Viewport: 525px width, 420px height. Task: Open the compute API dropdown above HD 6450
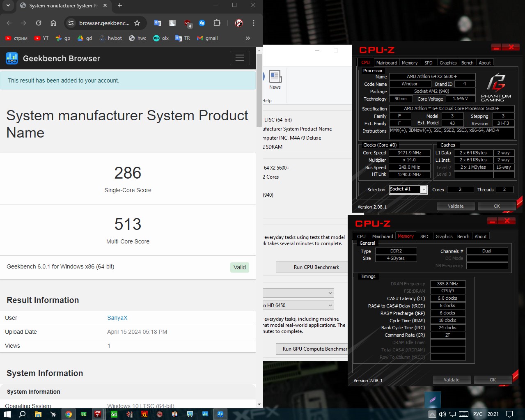pos(298,293)
